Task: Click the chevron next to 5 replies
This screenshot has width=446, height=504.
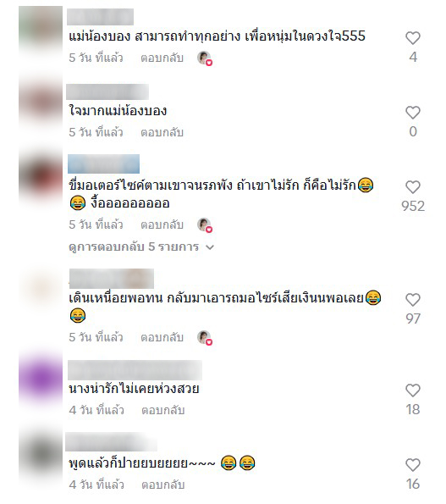Action: (210, 247)
